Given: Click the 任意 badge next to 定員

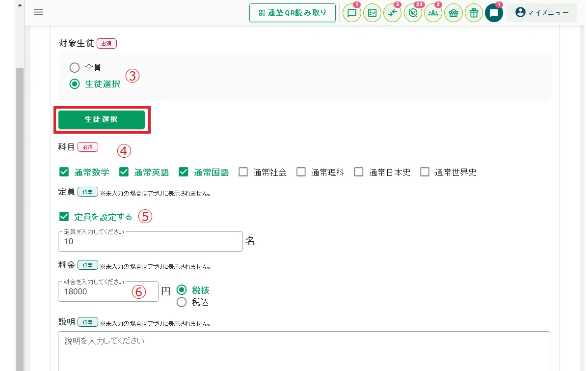Looking at the screenshot, I should (88, 192).
